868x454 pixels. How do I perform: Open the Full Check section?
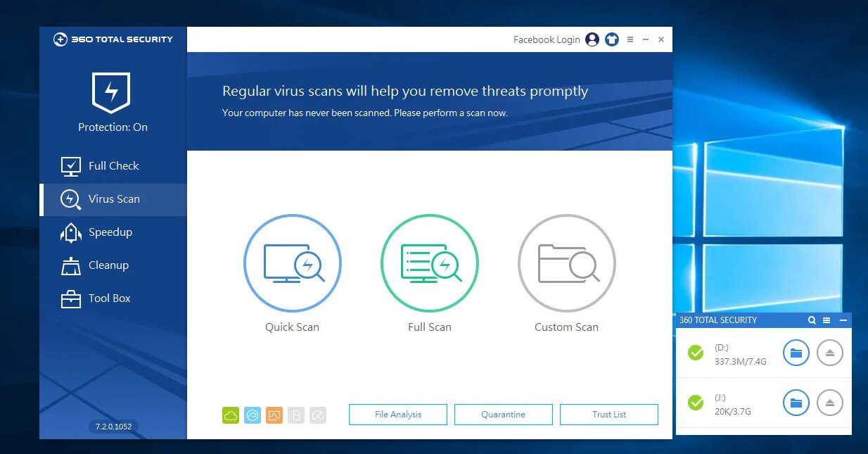[x=113, y=166]
